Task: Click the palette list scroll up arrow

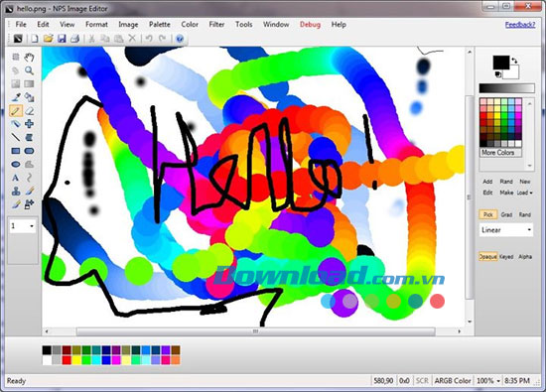Action: click(529, 104)
